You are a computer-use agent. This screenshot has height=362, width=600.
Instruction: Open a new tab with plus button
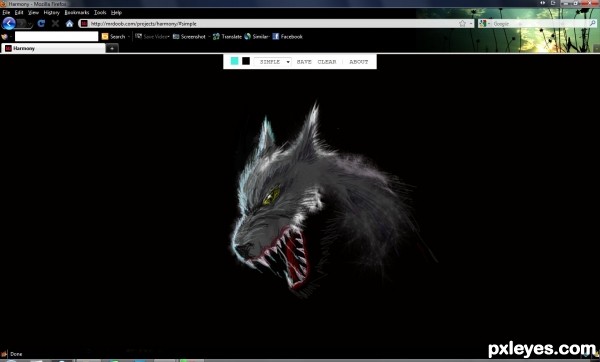pyautogui.click(x=112, y=48)
